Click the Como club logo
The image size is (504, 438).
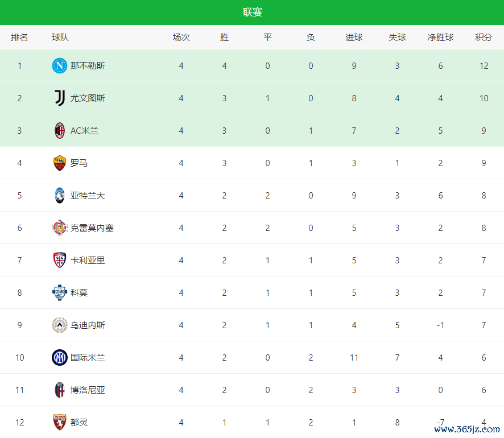point(60,293)
